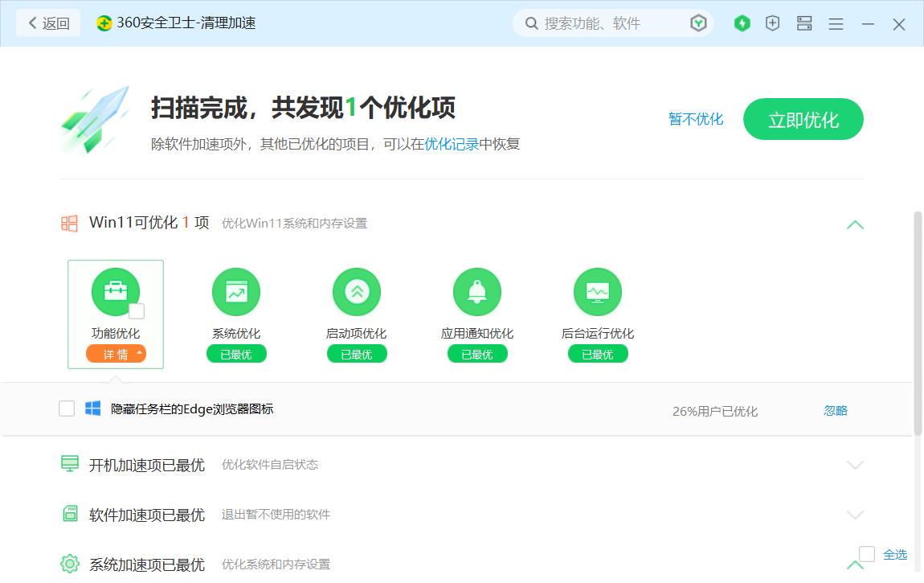Expand the 软件加速项 section
Viewport: 924px width, 583px height.
point(855,515)
